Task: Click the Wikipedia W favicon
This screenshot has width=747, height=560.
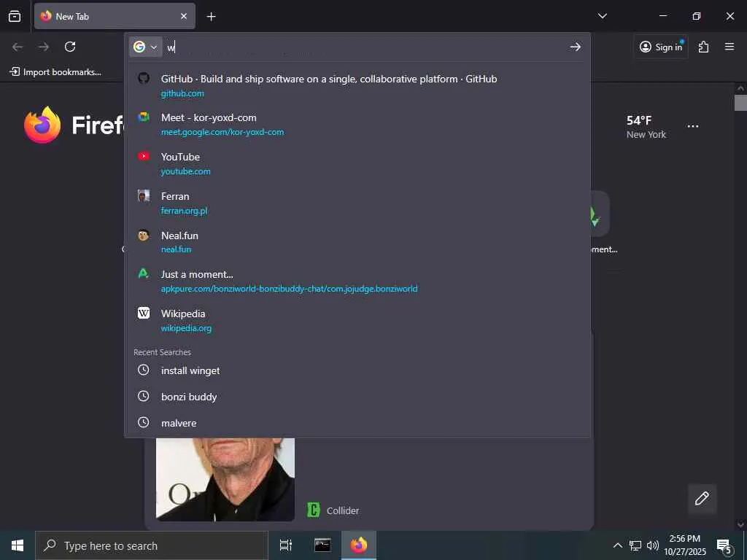Action: (x=144, y=313)
